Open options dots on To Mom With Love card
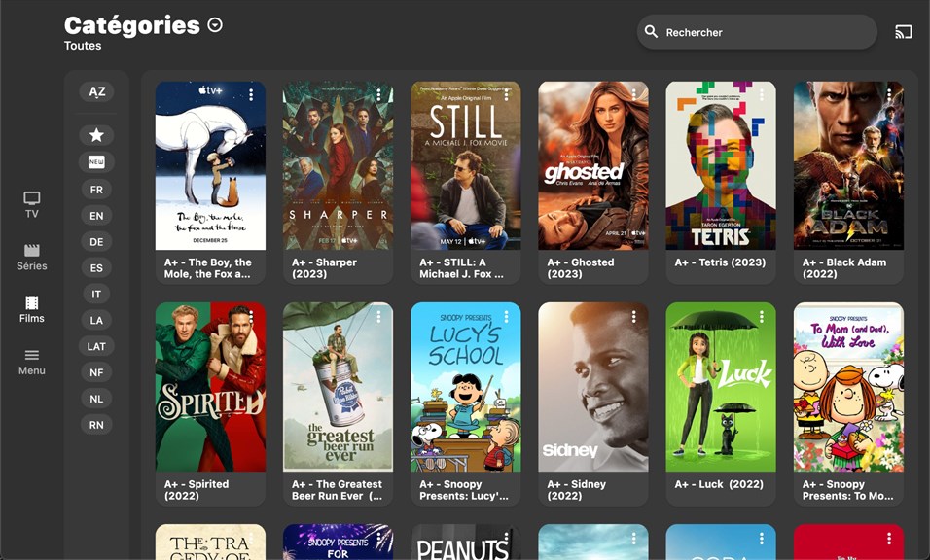The width and height of the screenshot is (930, 560). [x=889, y=317]
